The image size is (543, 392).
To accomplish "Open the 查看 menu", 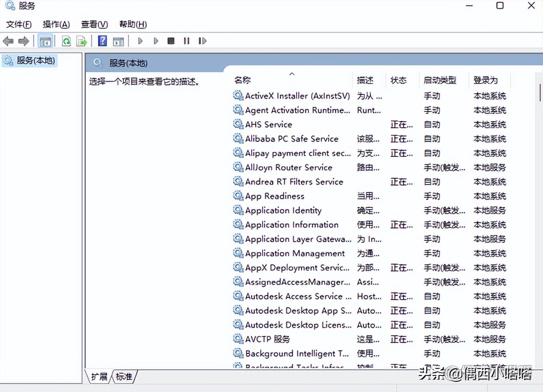I will [94, 24].
